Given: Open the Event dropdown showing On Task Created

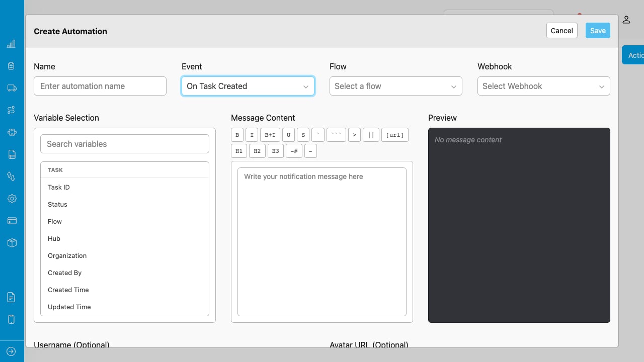Looking at the screenshot, I should [x=248, y=86].
